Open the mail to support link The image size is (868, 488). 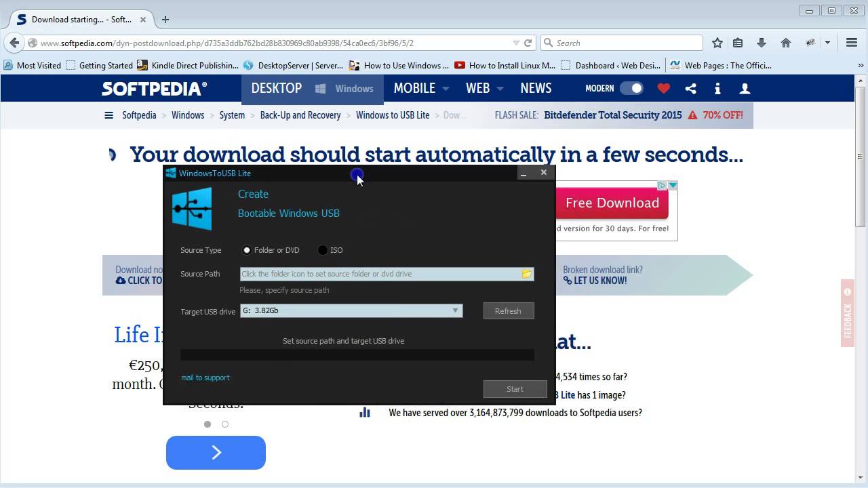(x=205, y=378)
